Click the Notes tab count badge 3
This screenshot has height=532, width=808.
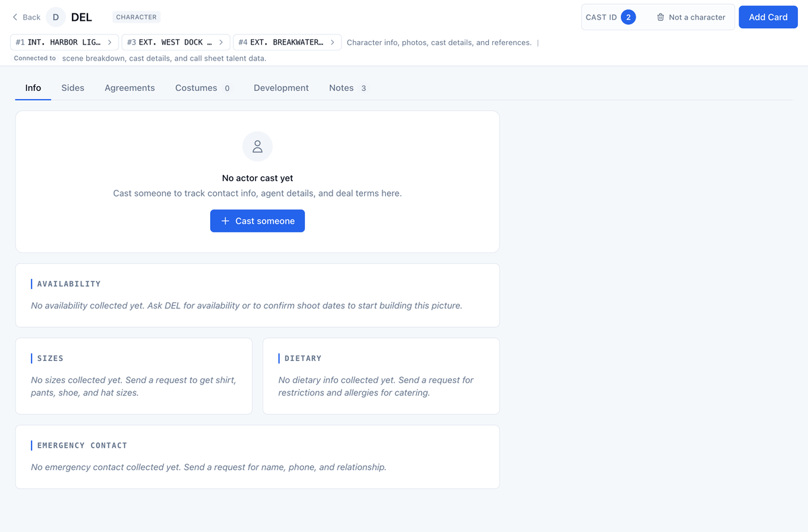click(x=364, y=88)
